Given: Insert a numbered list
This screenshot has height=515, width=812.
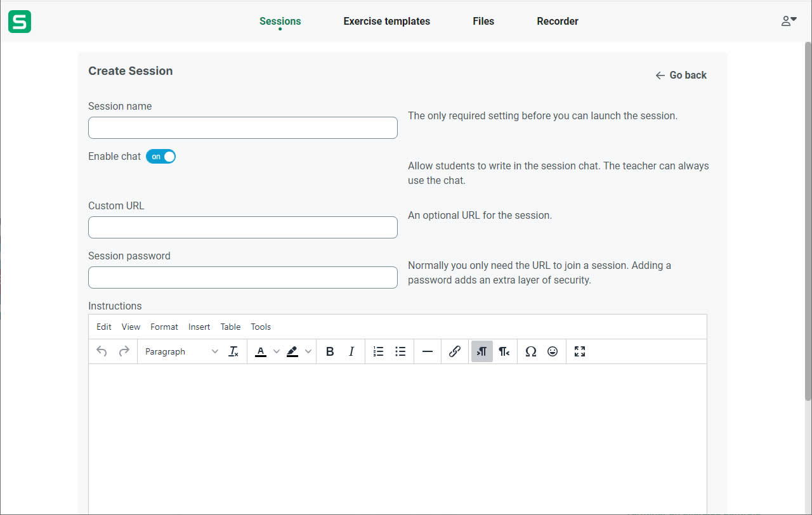Looking at the screenshot, I should tap(379, 351).
